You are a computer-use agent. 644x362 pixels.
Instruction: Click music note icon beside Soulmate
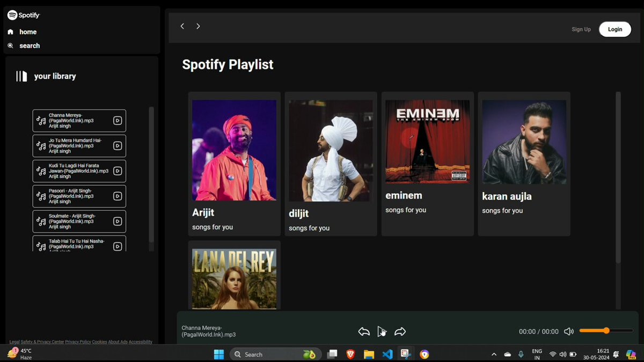coord(41,221)
